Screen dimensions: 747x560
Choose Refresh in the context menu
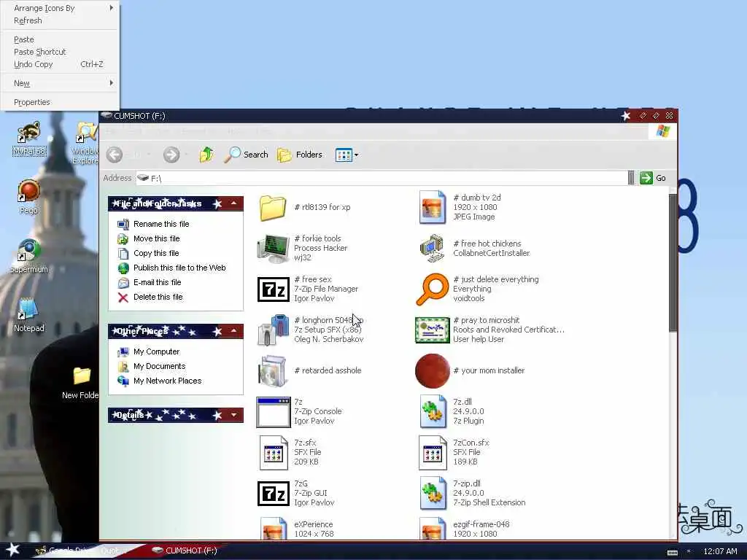(x=60, y=20)
